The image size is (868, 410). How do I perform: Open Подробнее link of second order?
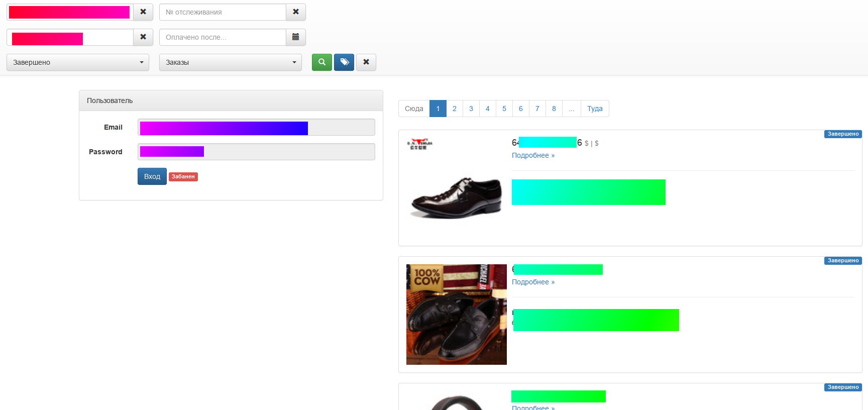[x=533, y=282]
